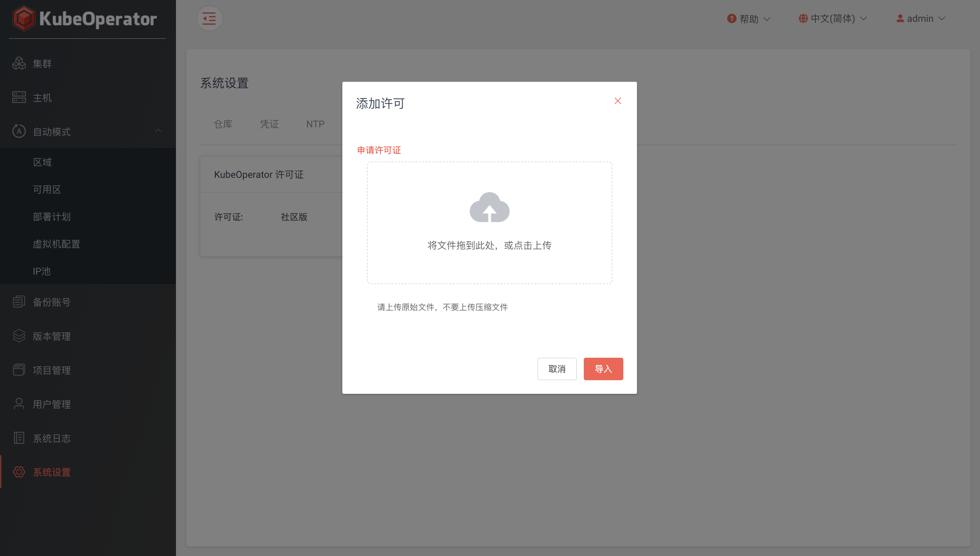Click the host server icon beside 主机
The width and height of the screenshot is (980, 556).
pos(19,97)
